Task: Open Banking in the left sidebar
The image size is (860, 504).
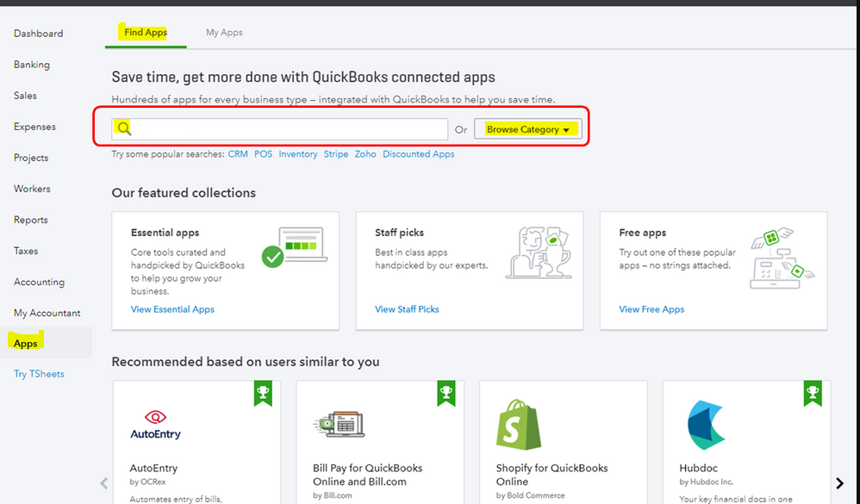Action: point(32,65)
